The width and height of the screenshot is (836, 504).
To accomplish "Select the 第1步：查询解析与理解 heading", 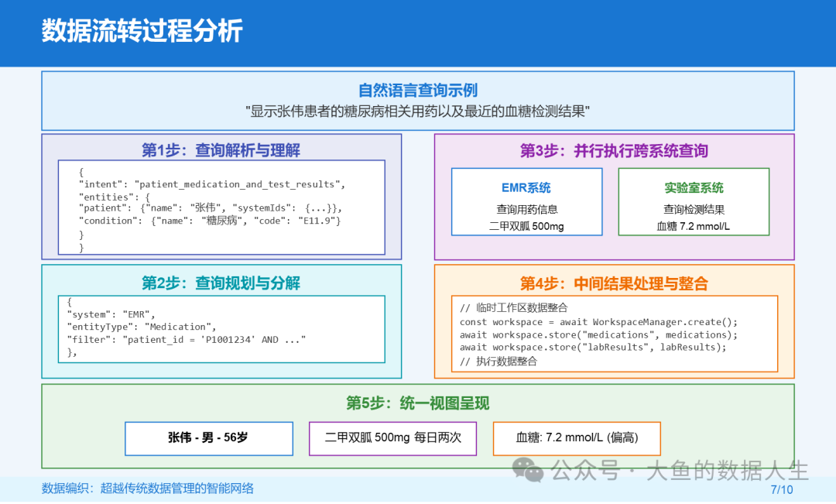I will tap(221, 150).
